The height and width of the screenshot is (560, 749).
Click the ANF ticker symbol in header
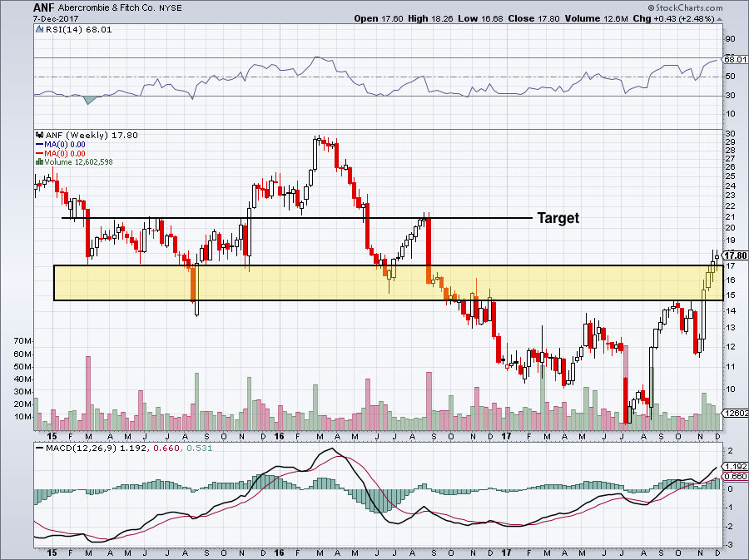pyautogui.click(x=44, y=7)
